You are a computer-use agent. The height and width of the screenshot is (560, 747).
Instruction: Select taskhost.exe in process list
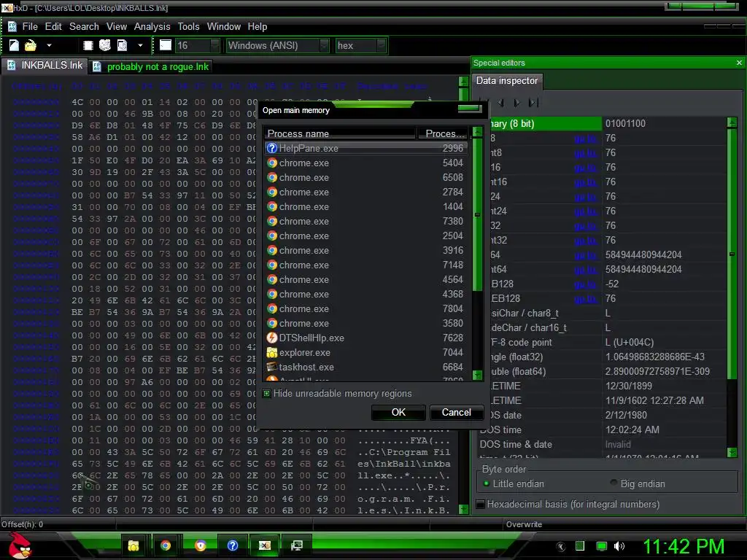(x=365, y=367)
